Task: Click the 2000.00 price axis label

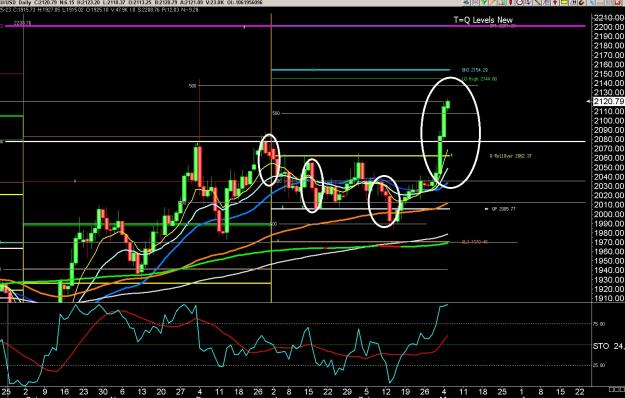Action: pyautogui.click(x=609, y=214)
